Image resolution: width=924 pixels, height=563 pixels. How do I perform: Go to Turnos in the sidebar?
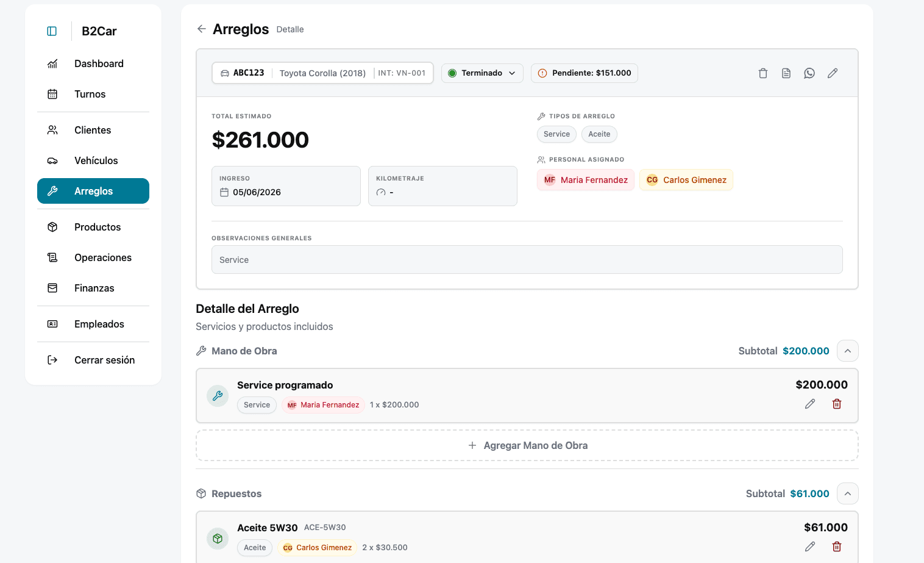pos(93,94)
